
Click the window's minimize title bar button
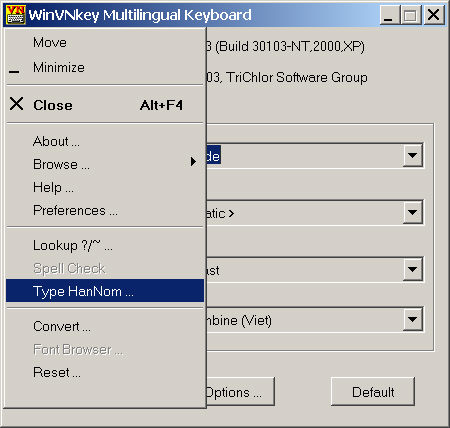(x=389, y=15)
